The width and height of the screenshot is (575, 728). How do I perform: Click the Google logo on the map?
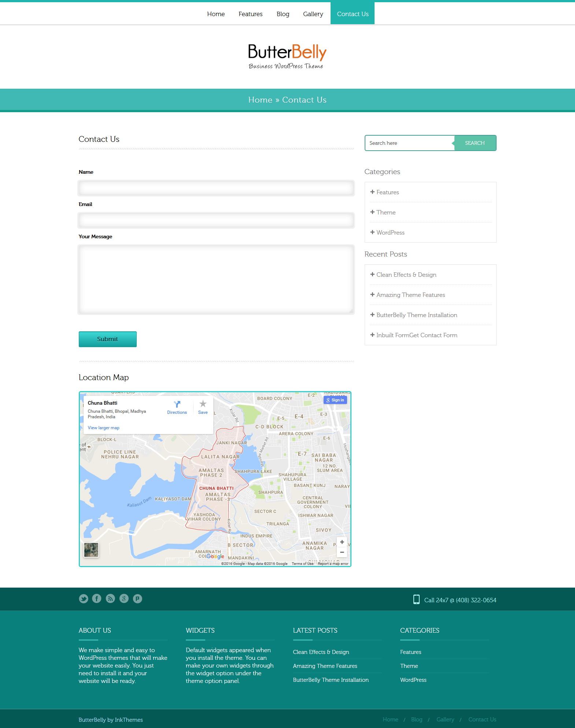215,556
